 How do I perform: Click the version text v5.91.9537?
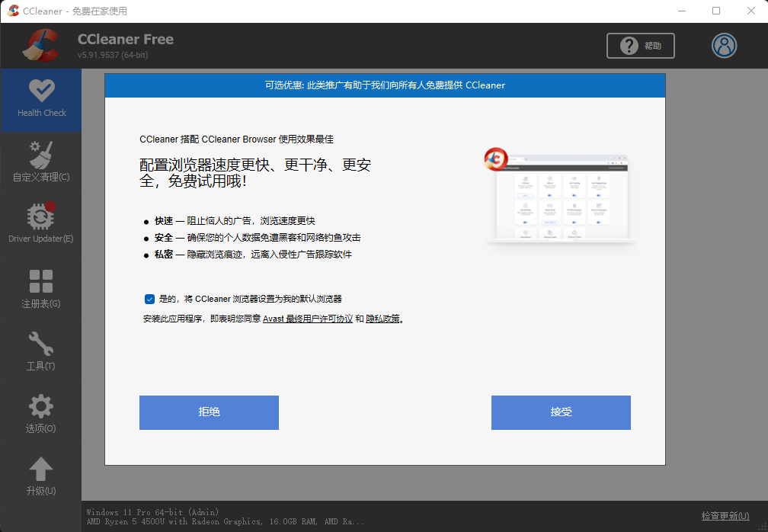[x=113, y=55]
